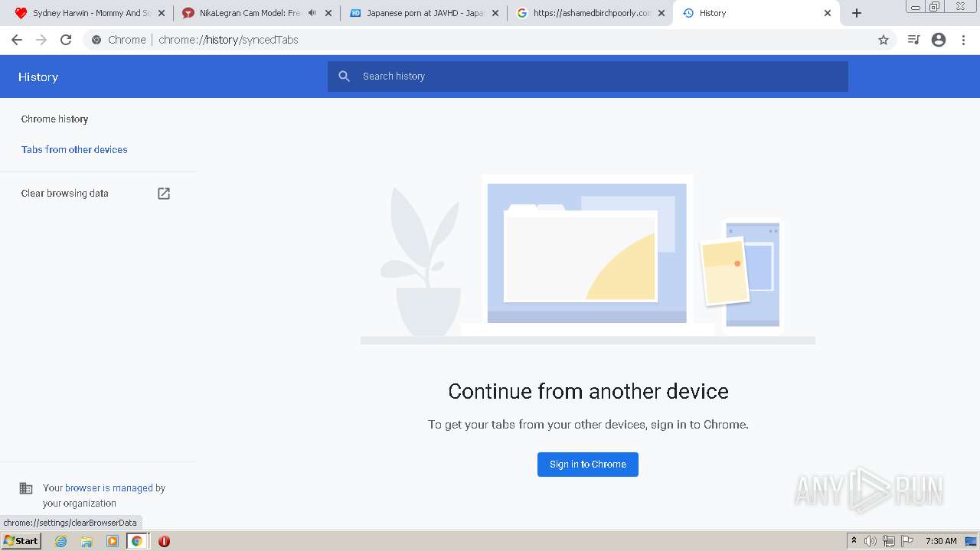Click the address bar URL
980x551 pixels.
(x=228, y=40)
